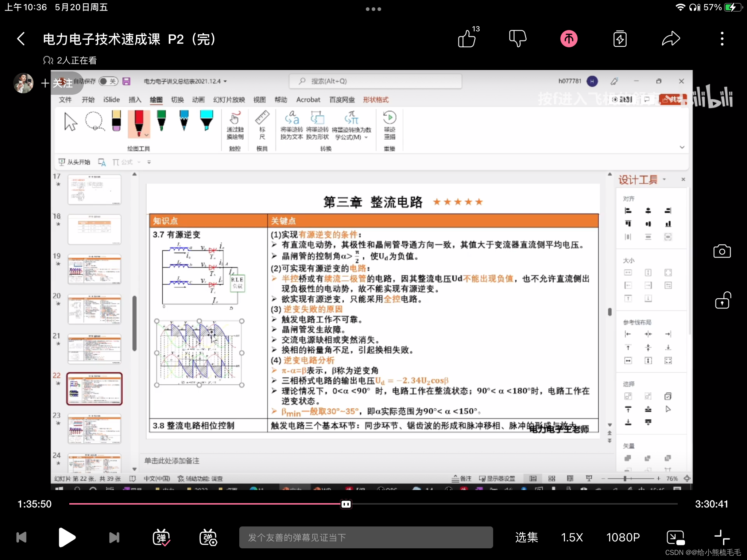Tap the danmaku comment input field
The width and height of the screenshot is (747, 560).
click(365, 537)
